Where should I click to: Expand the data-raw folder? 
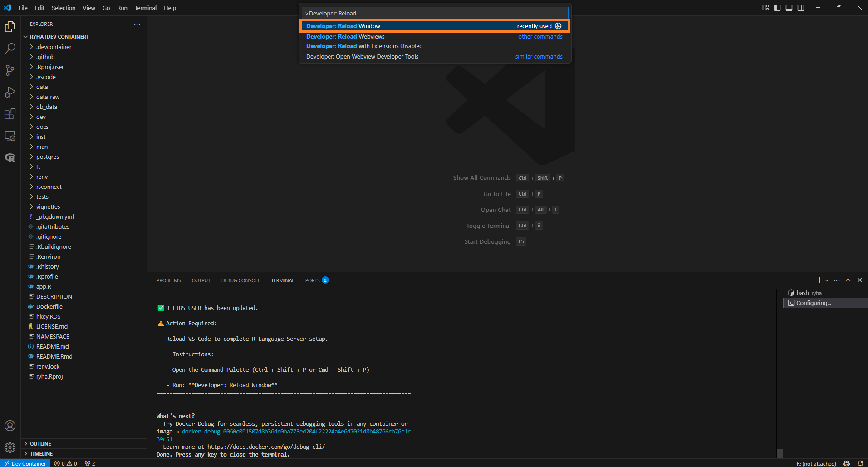pyautogui.click(x=84, y=97)
